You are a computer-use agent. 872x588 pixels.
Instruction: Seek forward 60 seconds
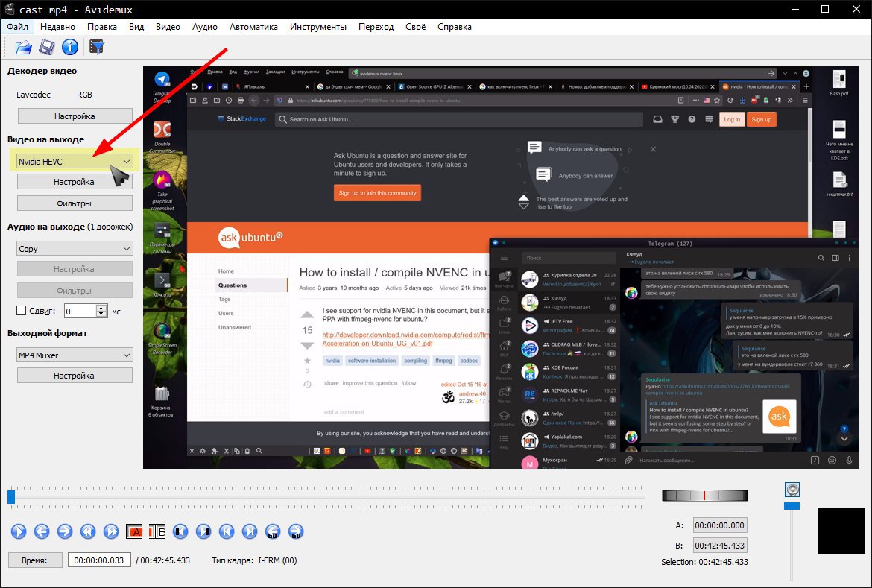296,531
